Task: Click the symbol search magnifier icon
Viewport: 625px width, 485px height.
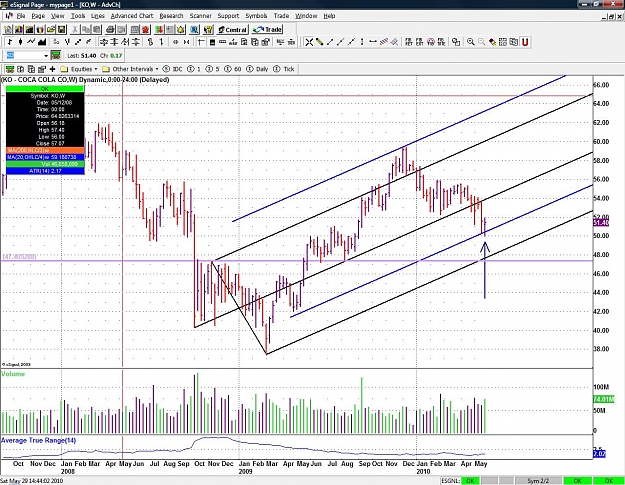Action: (194, 29)
